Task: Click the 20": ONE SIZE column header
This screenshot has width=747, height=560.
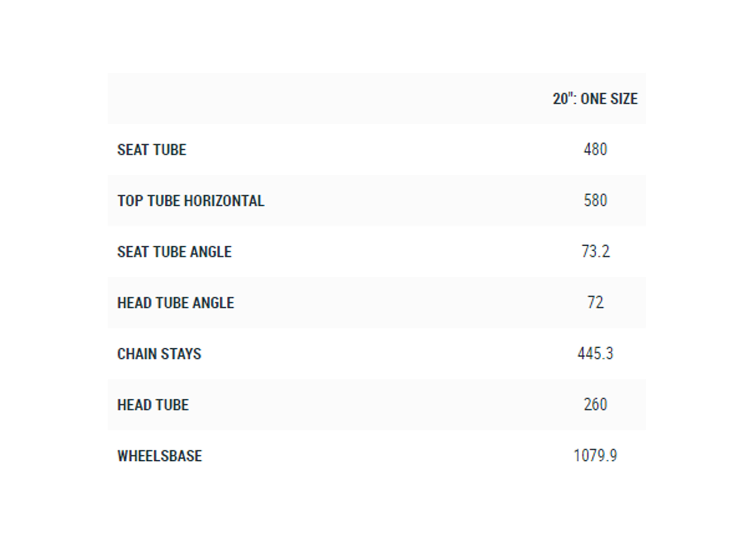Action: (595, 99)
